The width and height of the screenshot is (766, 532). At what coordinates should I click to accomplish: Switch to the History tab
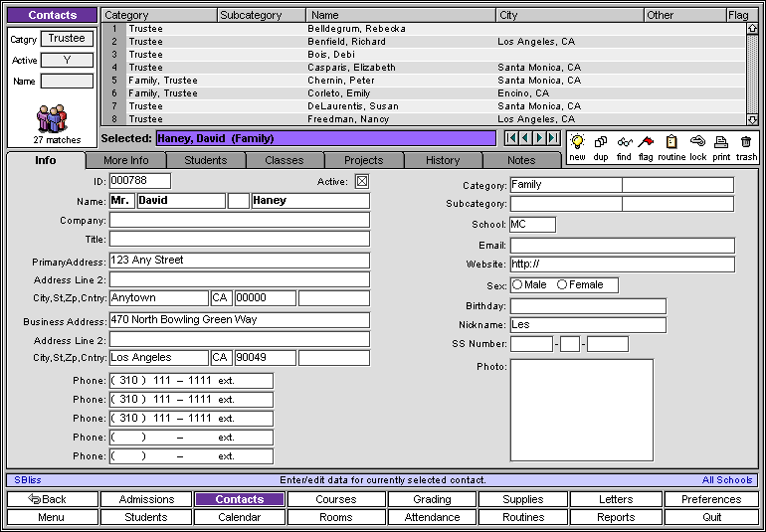(443, 160)
